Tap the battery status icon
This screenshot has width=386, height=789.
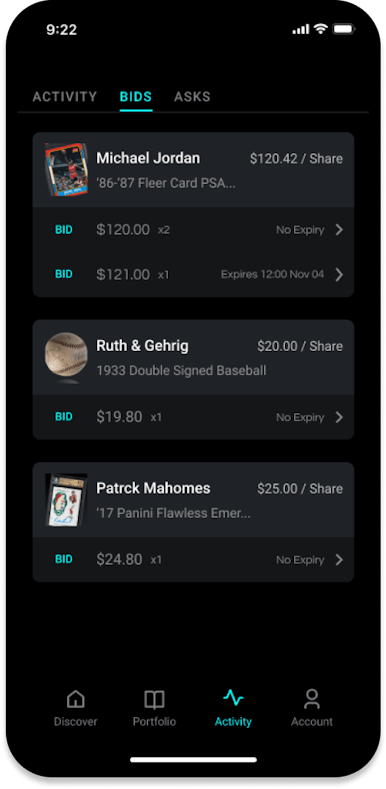tap(344, 29)
